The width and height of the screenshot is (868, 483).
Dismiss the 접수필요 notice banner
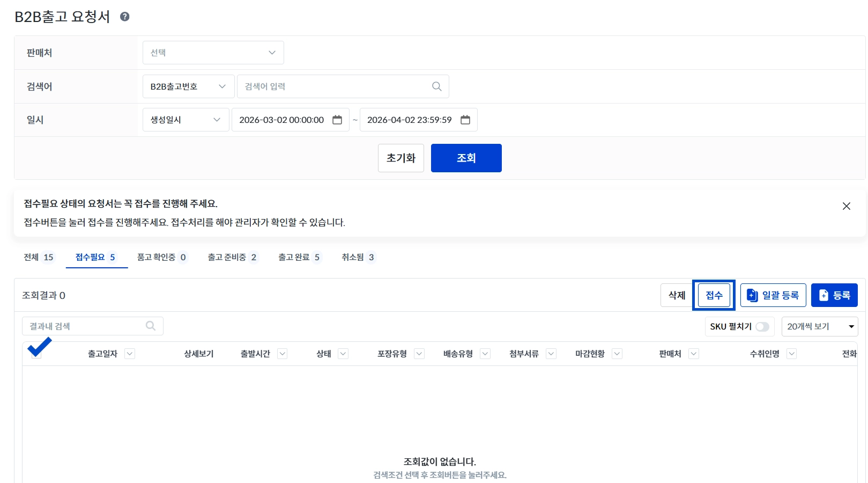(x=847, y=206)
